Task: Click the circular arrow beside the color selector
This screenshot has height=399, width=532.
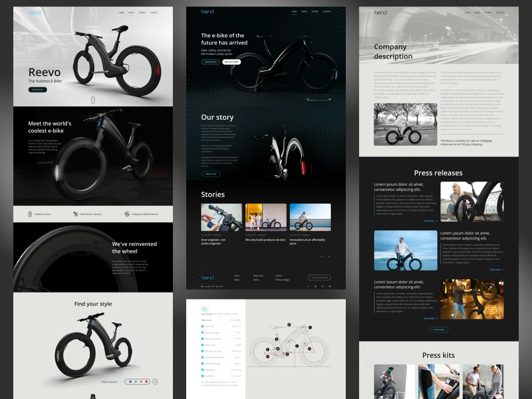Action: pos(155,381)
